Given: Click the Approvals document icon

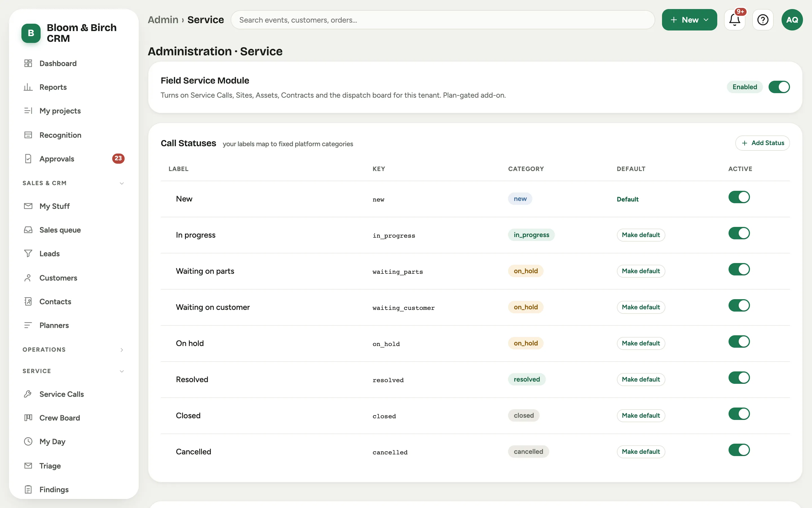Looking at the screenshot, I should [28, 159].
